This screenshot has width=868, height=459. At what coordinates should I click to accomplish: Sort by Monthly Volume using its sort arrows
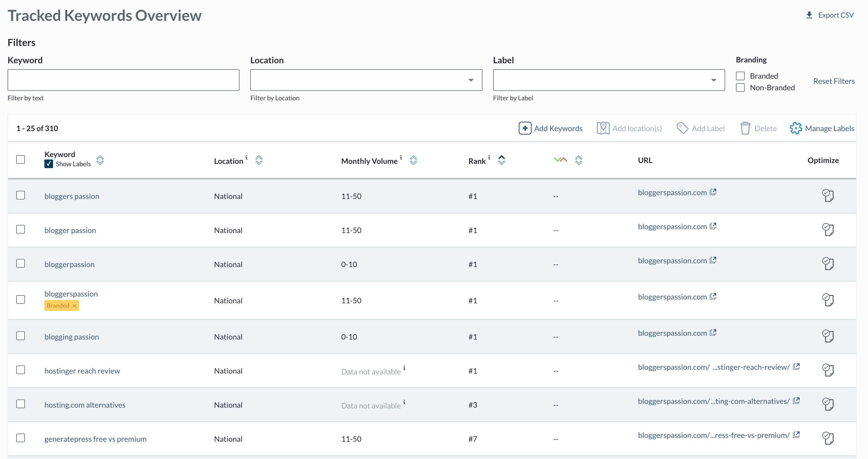point(413,161)
